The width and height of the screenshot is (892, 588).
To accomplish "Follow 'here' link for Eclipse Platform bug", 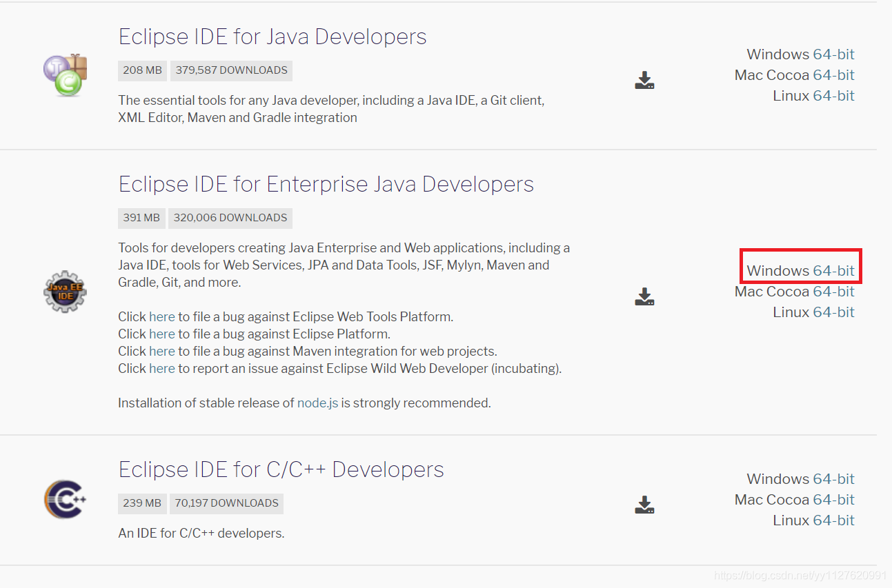I will (162, 334).
